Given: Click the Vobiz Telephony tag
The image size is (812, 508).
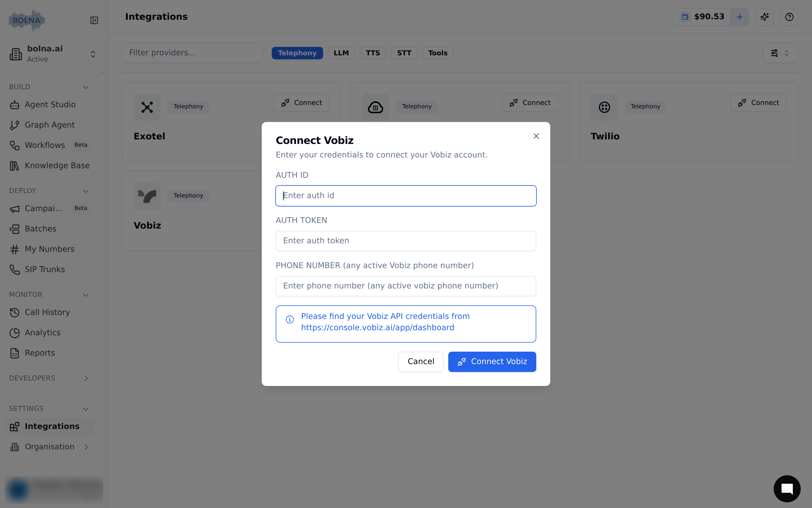Looking at the screenshot, I should tap(188, 196).
